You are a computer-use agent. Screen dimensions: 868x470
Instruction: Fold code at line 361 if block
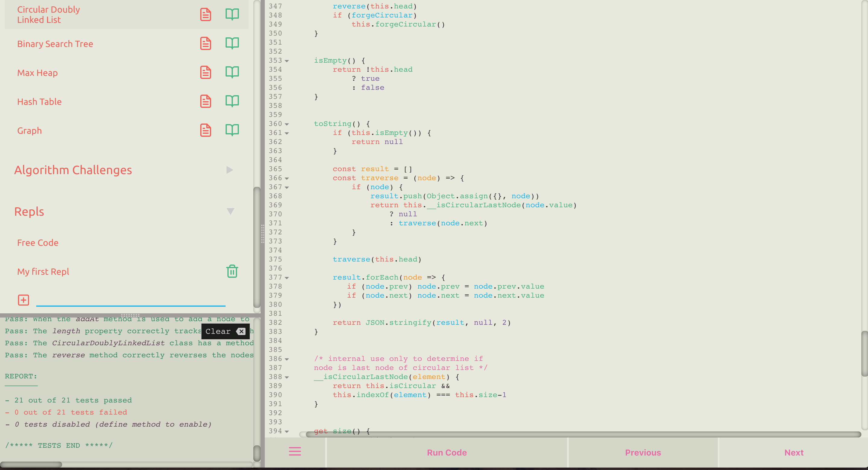(x=287, y=134)
